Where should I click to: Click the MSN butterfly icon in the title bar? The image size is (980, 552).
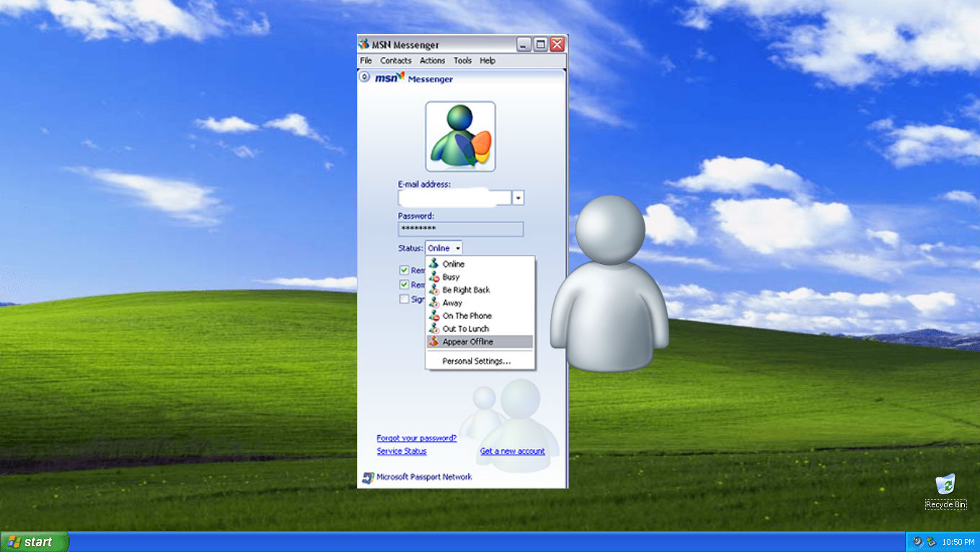pos(364,45)
